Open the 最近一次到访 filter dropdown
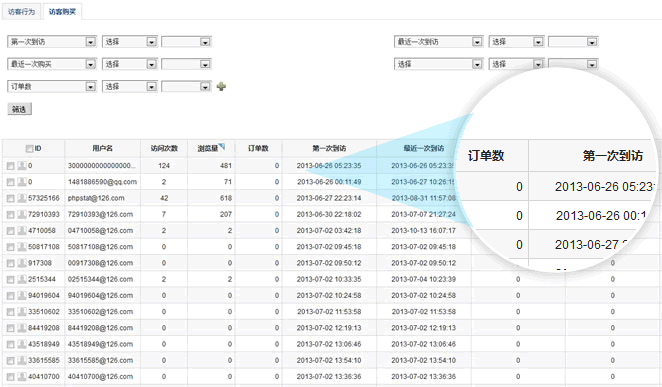This screenshot has height=387, width=662. [x=438, y=42]
